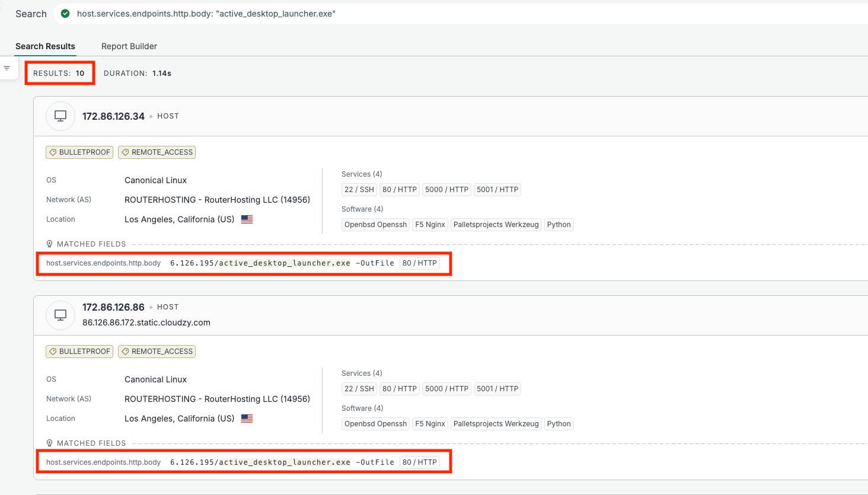Viewport: 868px width, 495px height.
Task: Click Services (4) heading on 172.86.126.34
Action: click(x=362, y=174)
